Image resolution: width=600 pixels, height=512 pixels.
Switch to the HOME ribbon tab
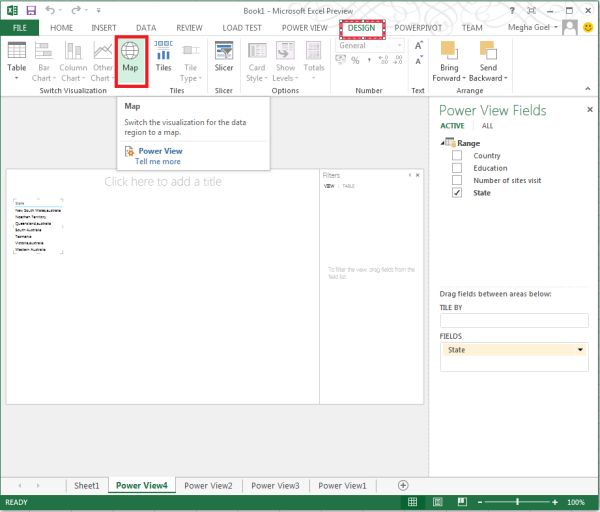[61, 28]
